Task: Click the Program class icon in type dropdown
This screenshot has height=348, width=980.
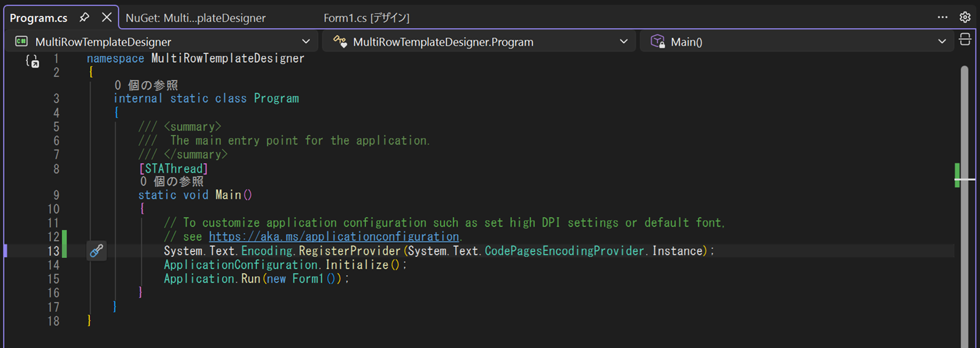Action: click(339, 42)
